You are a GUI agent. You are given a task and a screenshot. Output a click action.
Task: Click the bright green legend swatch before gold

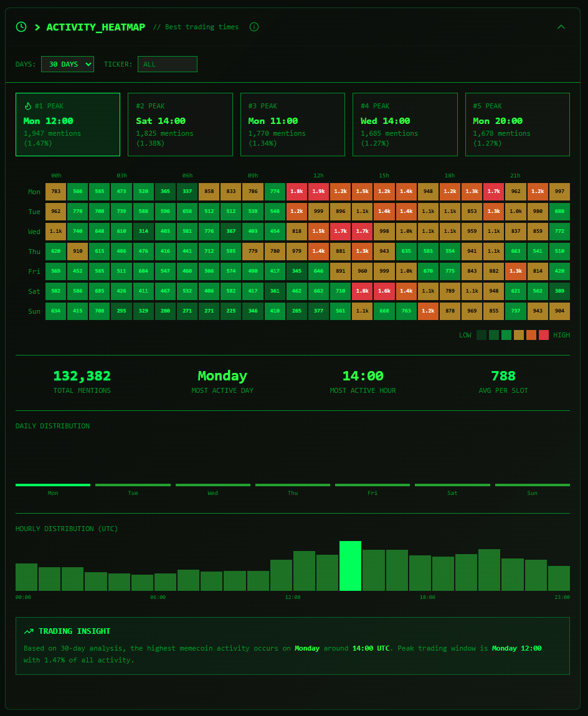(506, 335)
